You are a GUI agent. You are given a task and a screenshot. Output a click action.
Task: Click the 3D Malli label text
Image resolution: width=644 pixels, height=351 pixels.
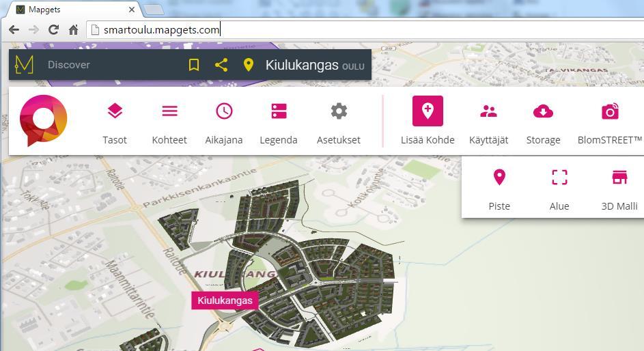[x=619, y=206]
